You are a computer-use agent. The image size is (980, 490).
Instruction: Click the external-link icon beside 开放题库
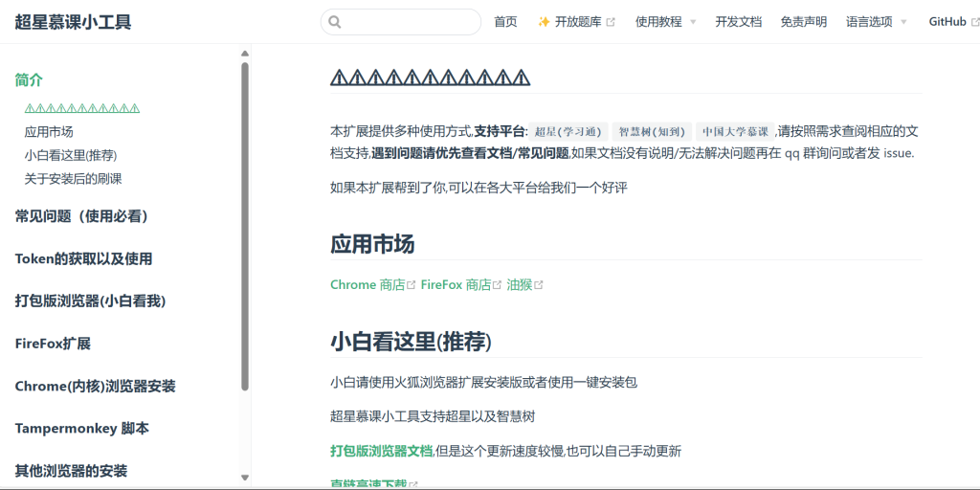click(612, 22)
